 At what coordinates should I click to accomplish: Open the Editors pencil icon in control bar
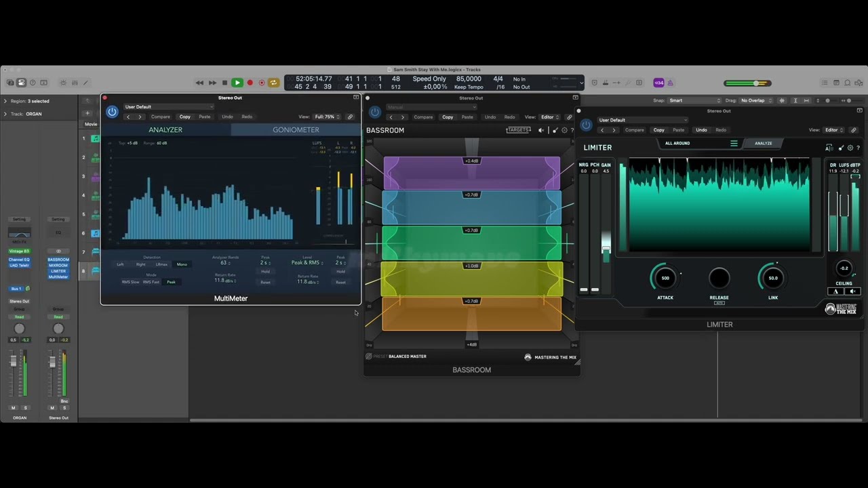pos(85,83)
